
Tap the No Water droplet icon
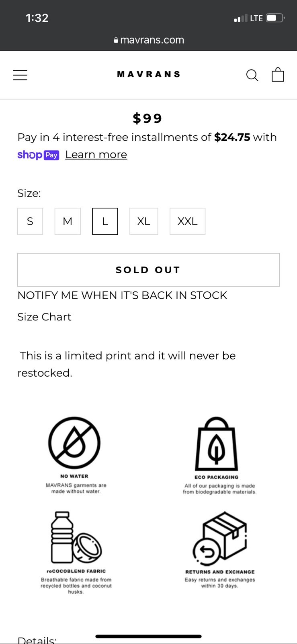pos(74,442)
